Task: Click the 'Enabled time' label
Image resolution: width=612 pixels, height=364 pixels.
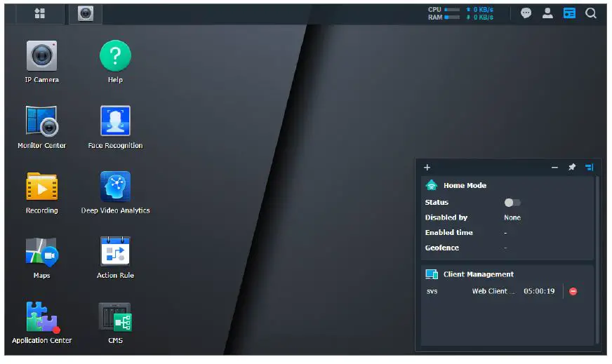Action: [x=449, y=233]
